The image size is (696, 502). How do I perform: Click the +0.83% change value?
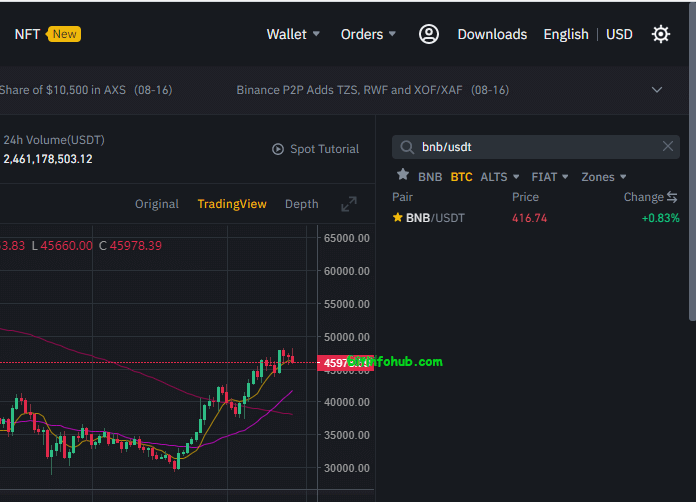[660, 218]
